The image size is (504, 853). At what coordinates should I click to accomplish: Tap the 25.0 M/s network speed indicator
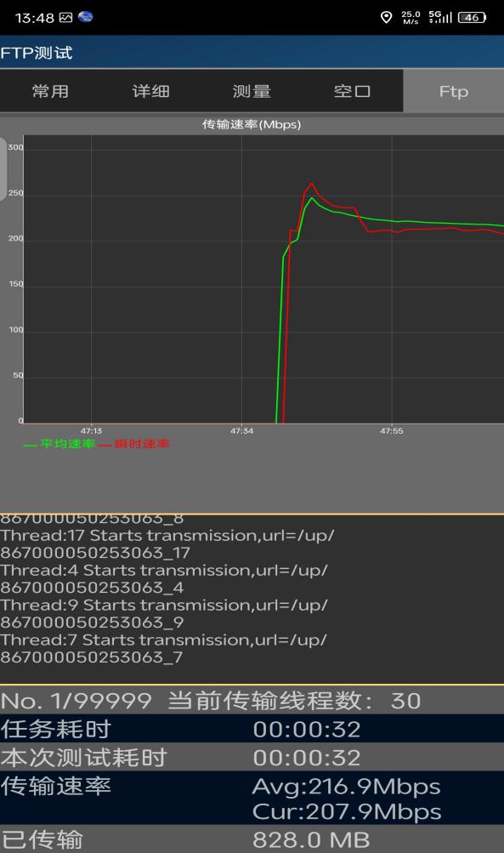pyautogui.click(x=411, y=17)
